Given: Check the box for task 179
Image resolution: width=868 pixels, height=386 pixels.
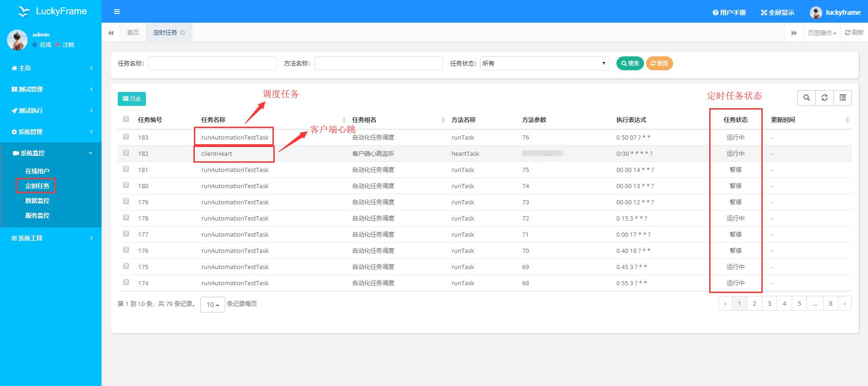Looking at the screenshot, I should click(x=126, y=201).
